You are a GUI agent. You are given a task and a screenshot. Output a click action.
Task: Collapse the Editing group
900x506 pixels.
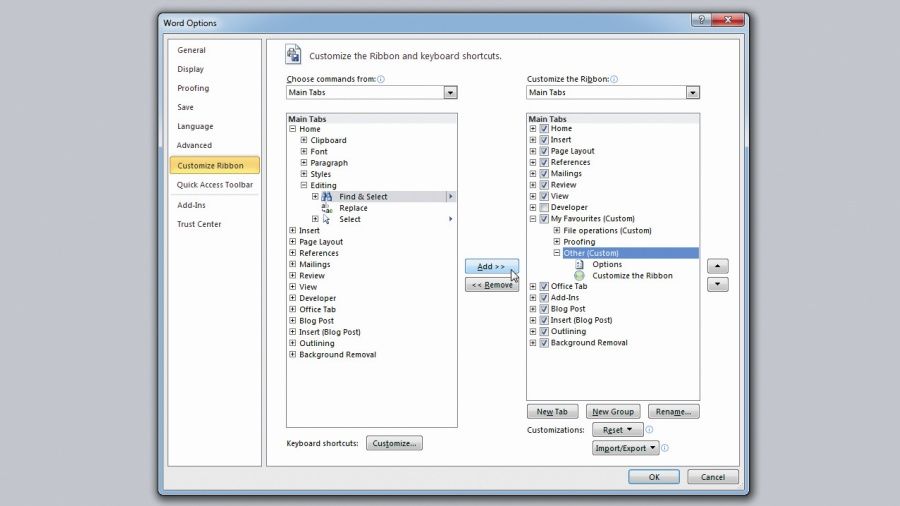pyautogui.click(x=304, y=185)
